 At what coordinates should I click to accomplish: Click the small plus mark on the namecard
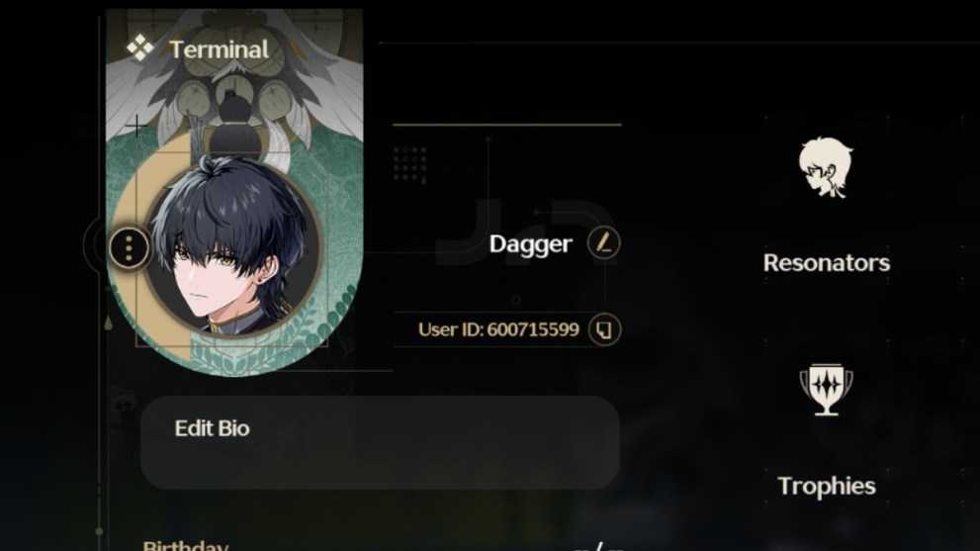(x=135, y=127)
